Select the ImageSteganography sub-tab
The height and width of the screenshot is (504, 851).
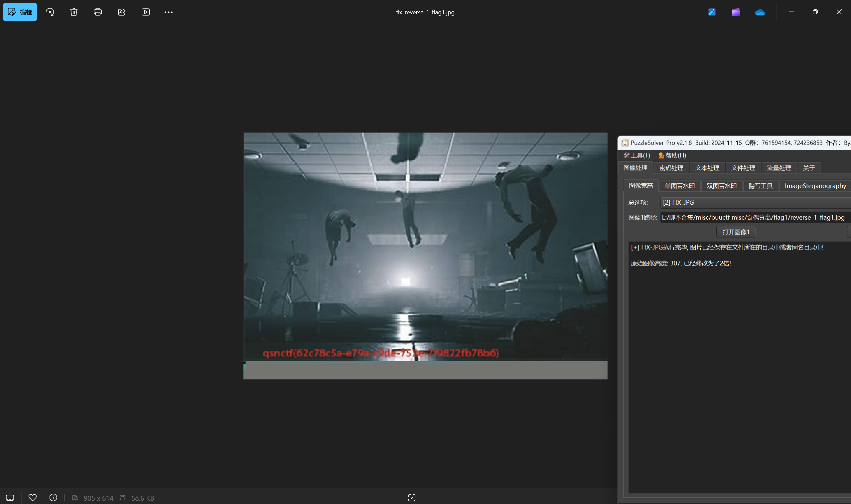(x=815, y=186)
